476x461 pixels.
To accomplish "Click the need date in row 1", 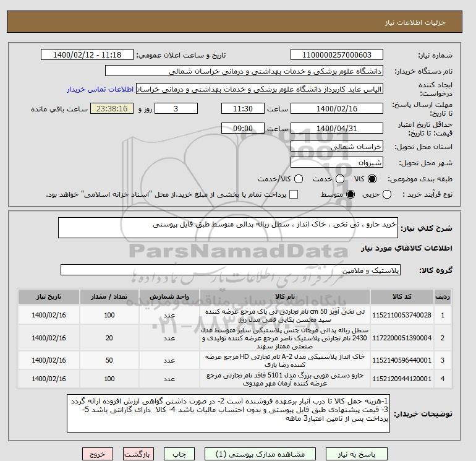I will tap(49, 315).
